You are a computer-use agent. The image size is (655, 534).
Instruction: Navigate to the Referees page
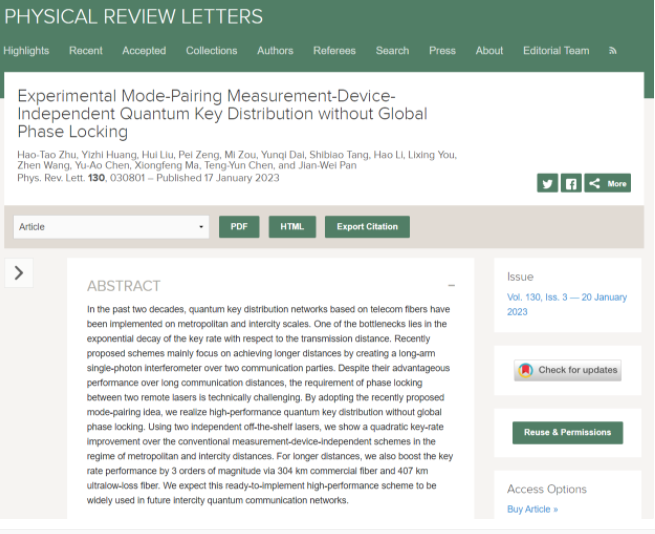tap(334, 51)
